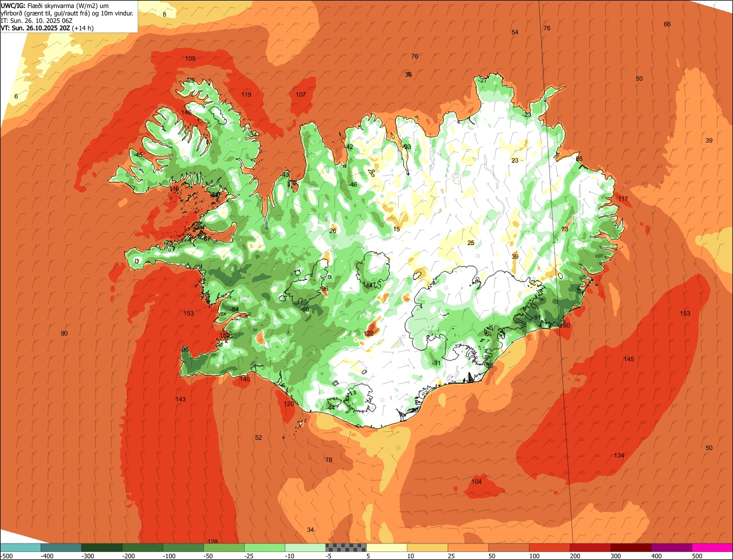Click the 'UWC/IG: Flæði skynvarma (W/m2) um' title line
The image size is (733, 560).
point(54,5)
